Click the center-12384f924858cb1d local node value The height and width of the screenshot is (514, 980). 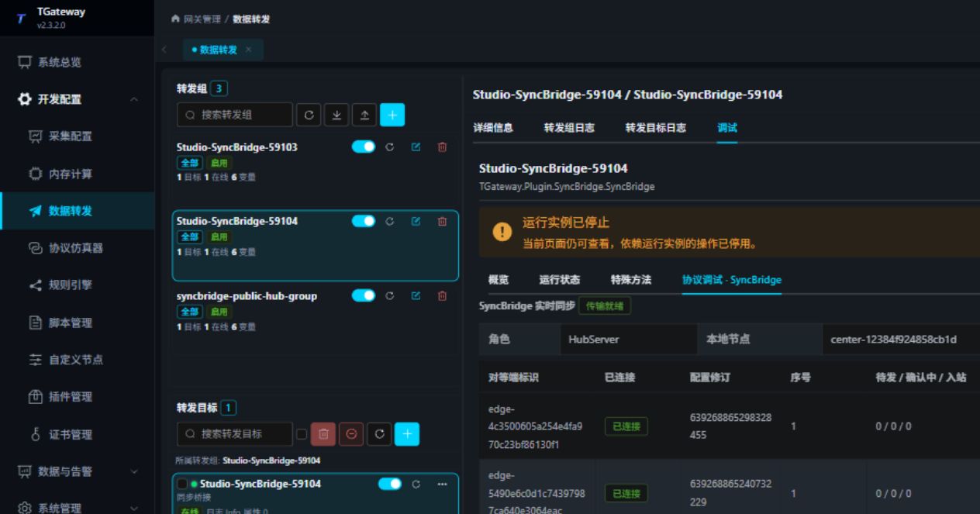893,340
